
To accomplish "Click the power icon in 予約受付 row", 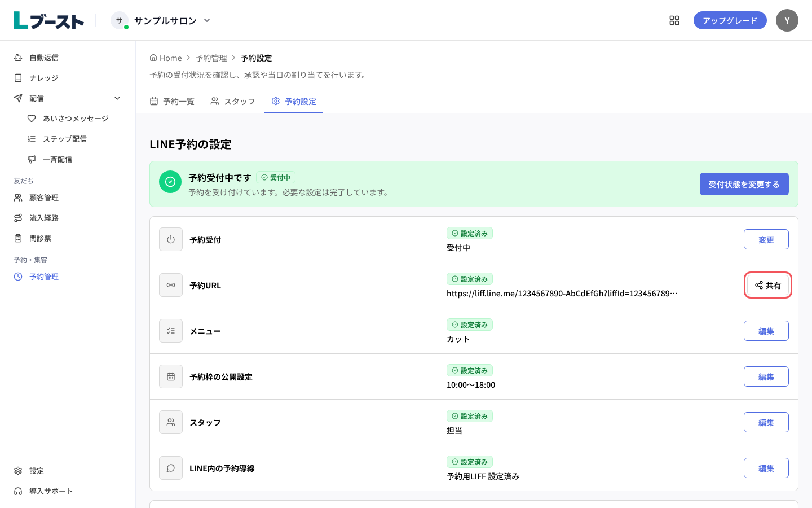I will tap(171, 239).
